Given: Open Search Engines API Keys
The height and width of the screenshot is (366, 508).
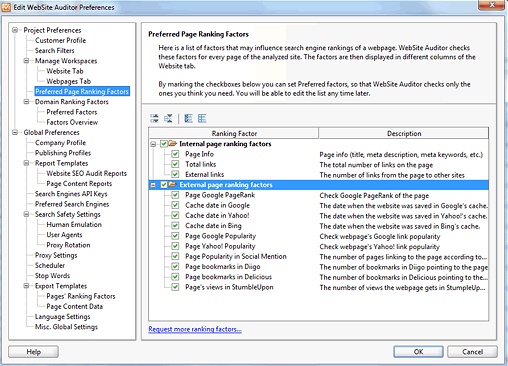Looking at the screenshot, I should click(x=71, y=194).
